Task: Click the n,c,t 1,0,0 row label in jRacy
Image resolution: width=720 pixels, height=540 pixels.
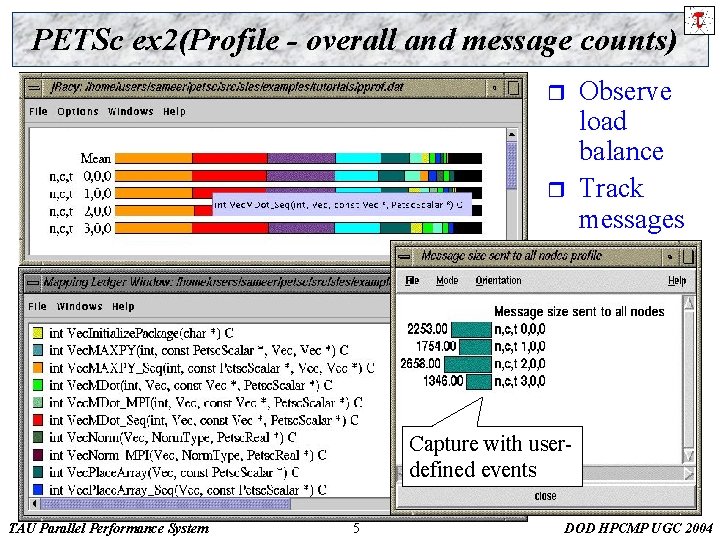Action: click(x=80, y=193)
